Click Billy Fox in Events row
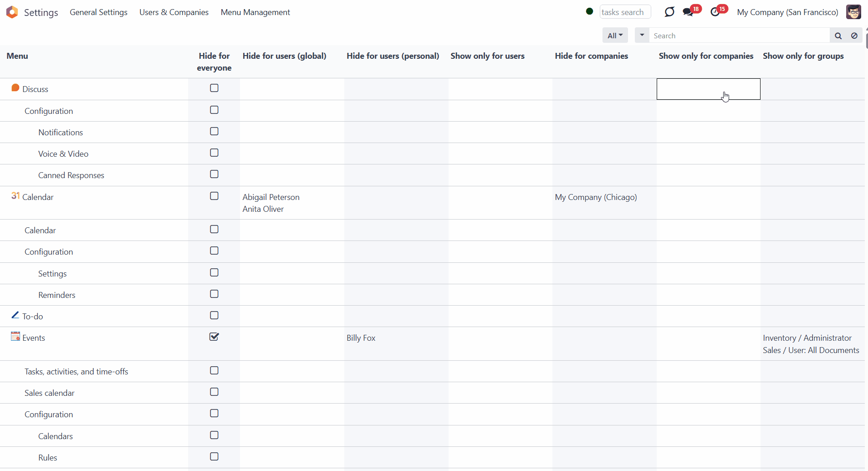The height and width of the screenshot is (471, 868). point(361,338)
